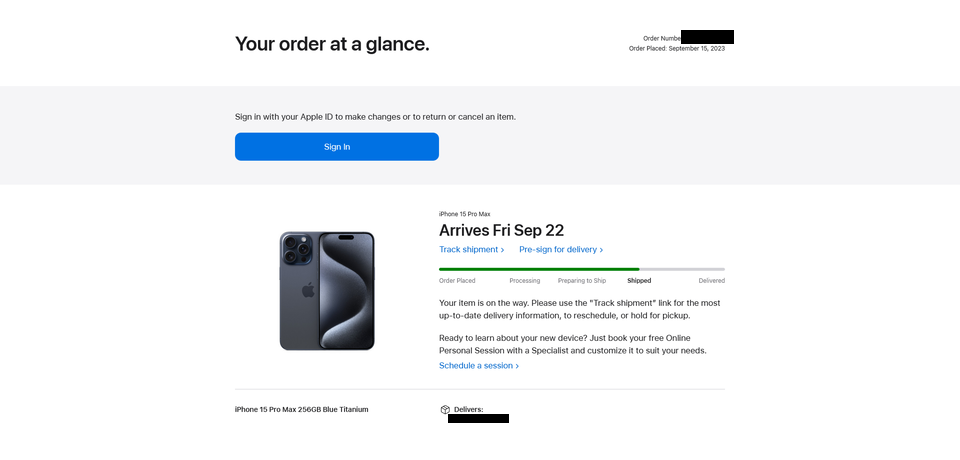Click the Arrives Fri Sep 22 heading
This screenshot has width=960, height=460.
pos(501,230)
